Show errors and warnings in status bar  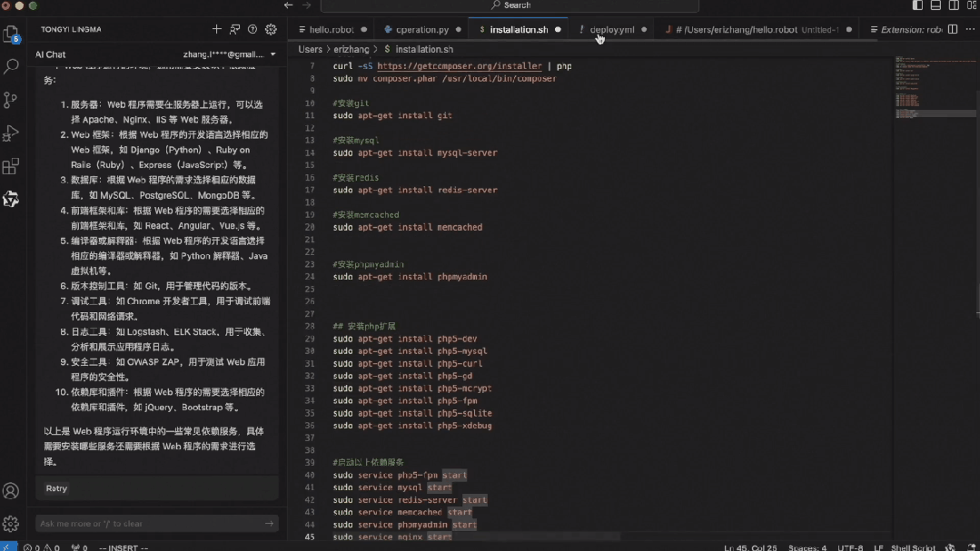(x=41, y=547)
